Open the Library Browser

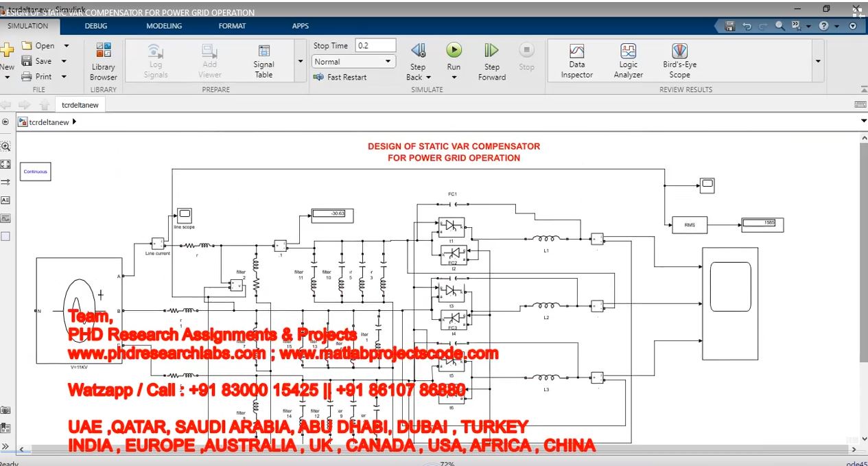click(103, 62)
